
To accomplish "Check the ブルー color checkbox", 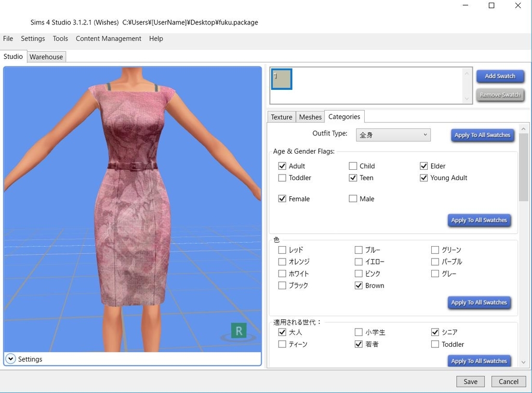I will [x=358, y=250].
